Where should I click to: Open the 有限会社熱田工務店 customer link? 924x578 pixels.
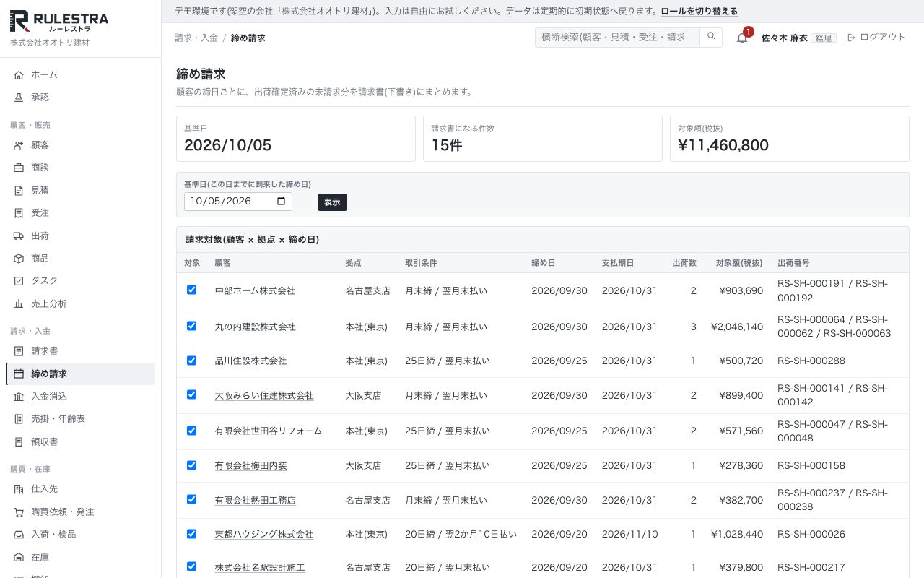coord(256,500)
